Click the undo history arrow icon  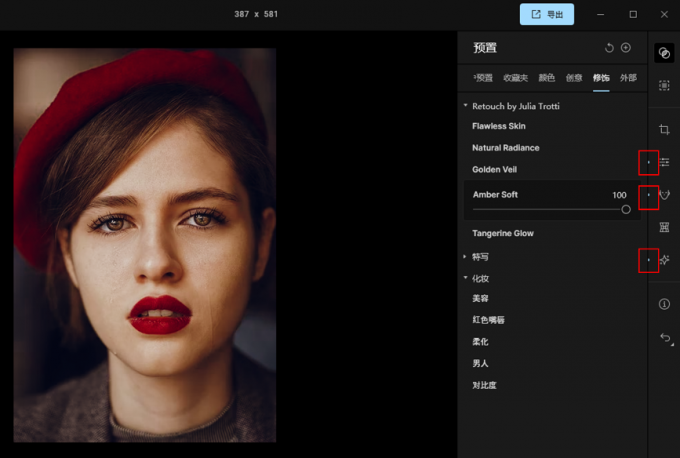pos(664,339)
